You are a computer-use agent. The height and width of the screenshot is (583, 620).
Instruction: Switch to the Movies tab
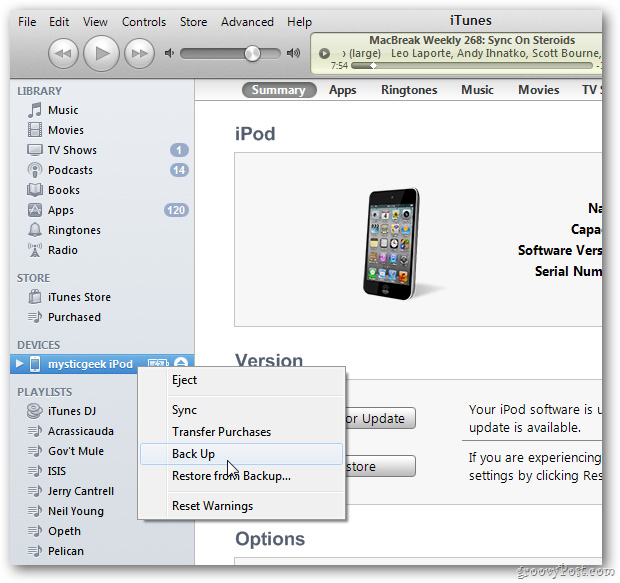[539, 90]
